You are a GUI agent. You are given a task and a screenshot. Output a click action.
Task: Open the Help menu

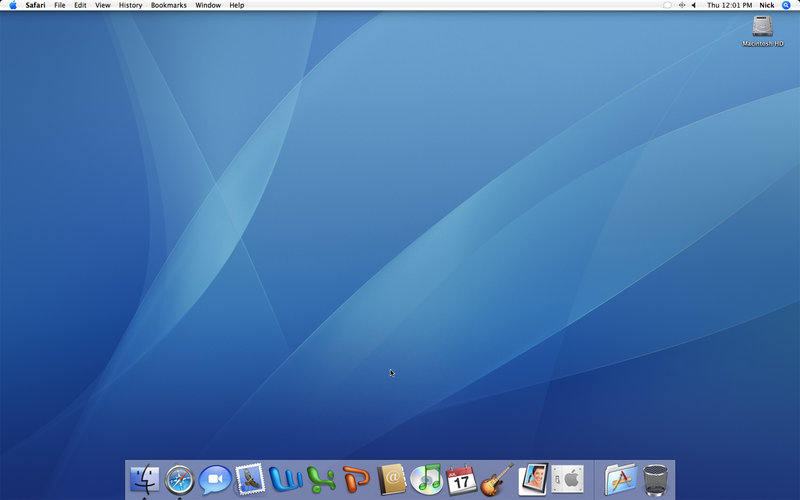(237, 5)
